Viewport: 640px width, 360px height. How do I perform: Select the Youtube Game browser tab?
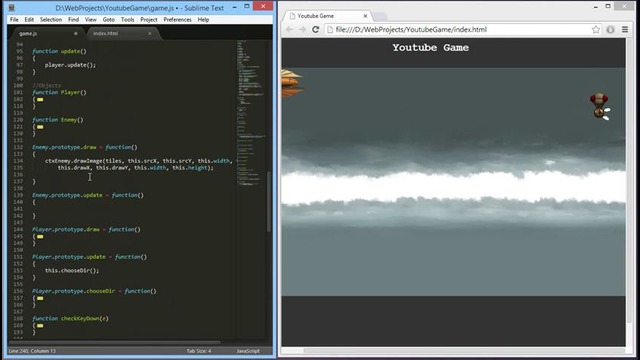[327, 16]
